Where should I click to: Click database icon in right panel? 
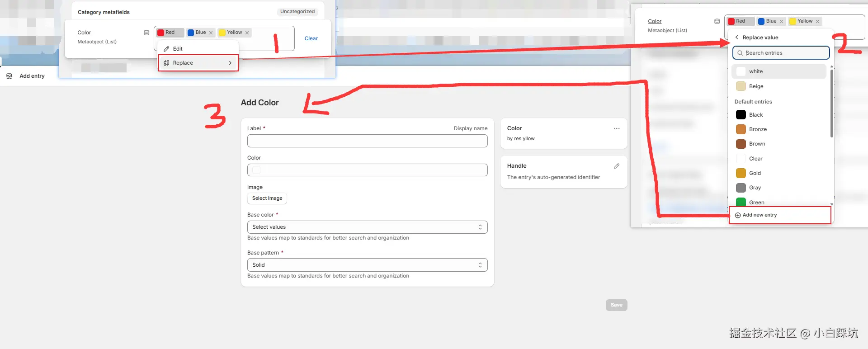717,21
